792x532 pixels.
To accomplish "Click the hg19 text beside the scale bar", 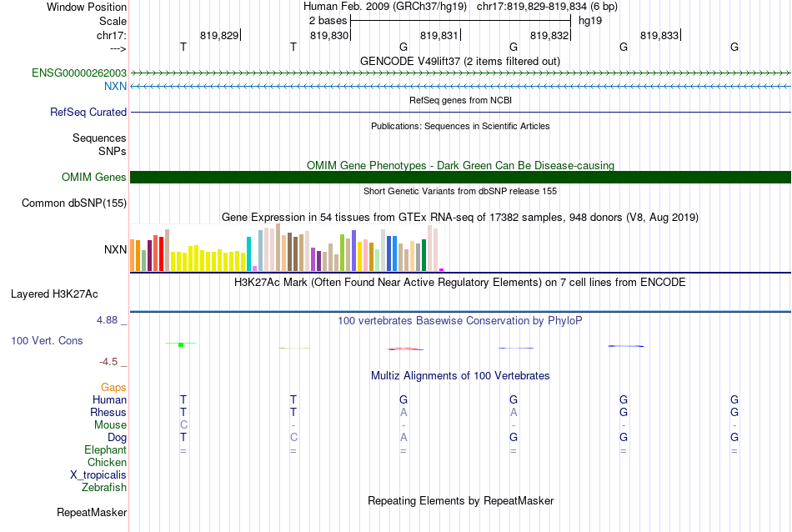I will (590, 21).
